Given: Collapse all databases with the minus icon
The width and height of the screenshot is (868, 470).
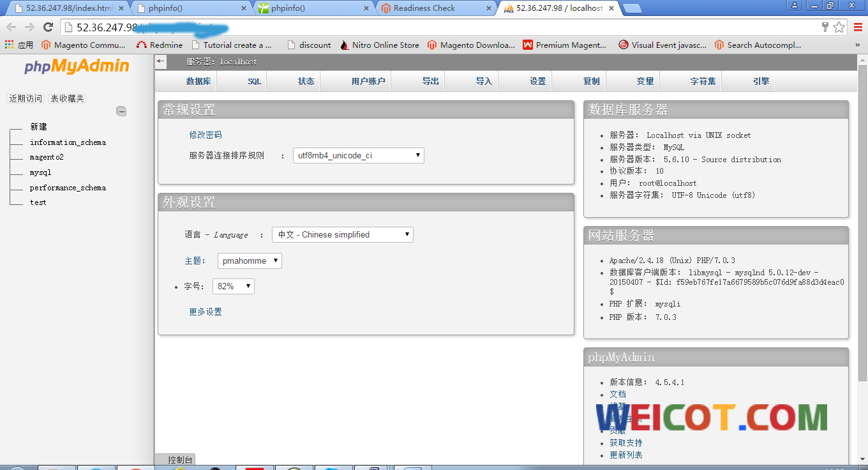Looking at the screenshot, I should tap(121, 111).
